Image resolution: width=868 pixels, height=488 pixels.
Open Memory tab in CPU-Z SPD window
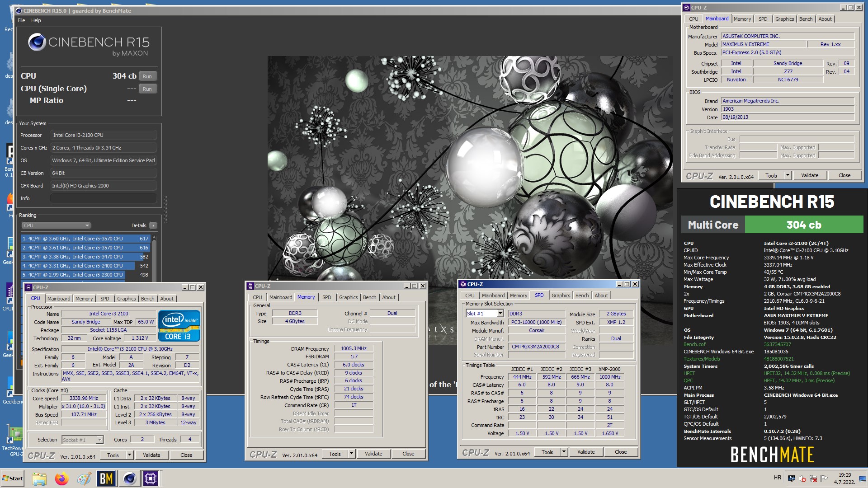[x=519, y=296]
